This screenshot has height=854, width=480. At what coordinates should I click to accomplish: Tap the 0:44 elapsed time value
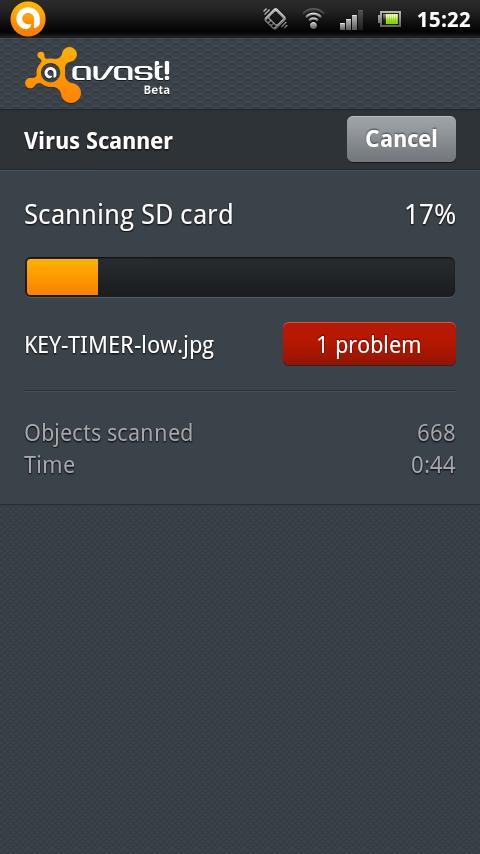click(x=433, y=466)
